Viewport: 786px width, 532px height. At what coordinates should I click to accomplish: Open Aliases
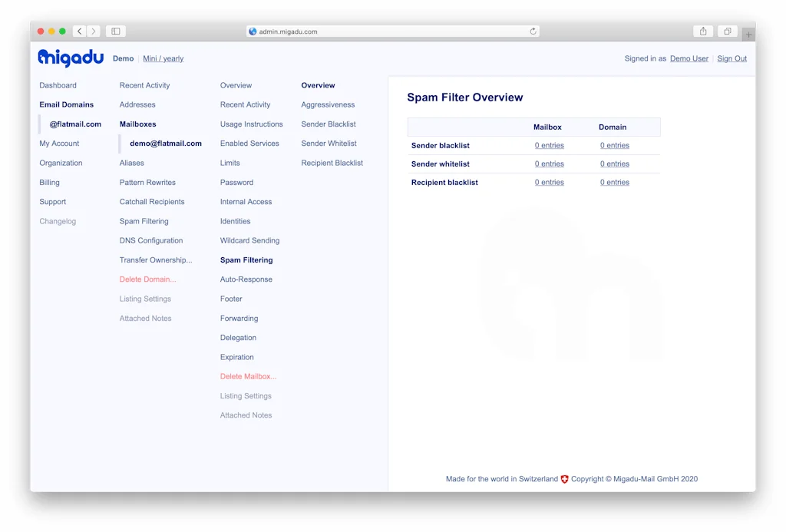pyautogui.click(x=131, y=163)
